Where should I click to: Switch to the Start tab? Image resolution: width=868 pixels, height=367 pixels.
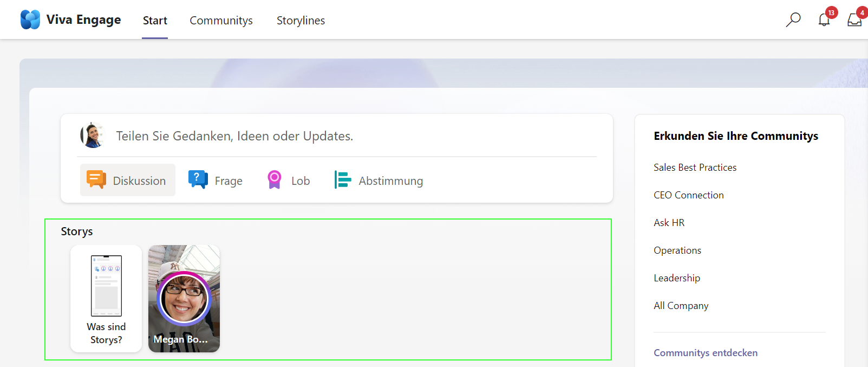click(155, 21)
